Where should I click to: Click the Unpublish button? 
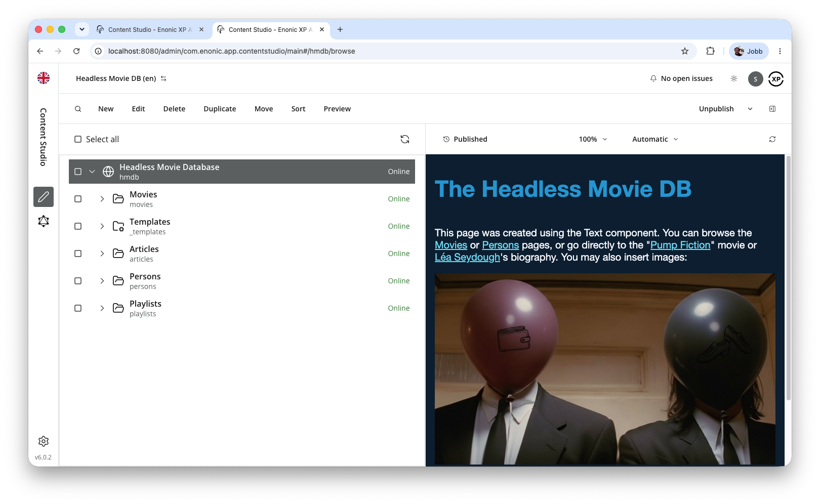pos(716,109)
